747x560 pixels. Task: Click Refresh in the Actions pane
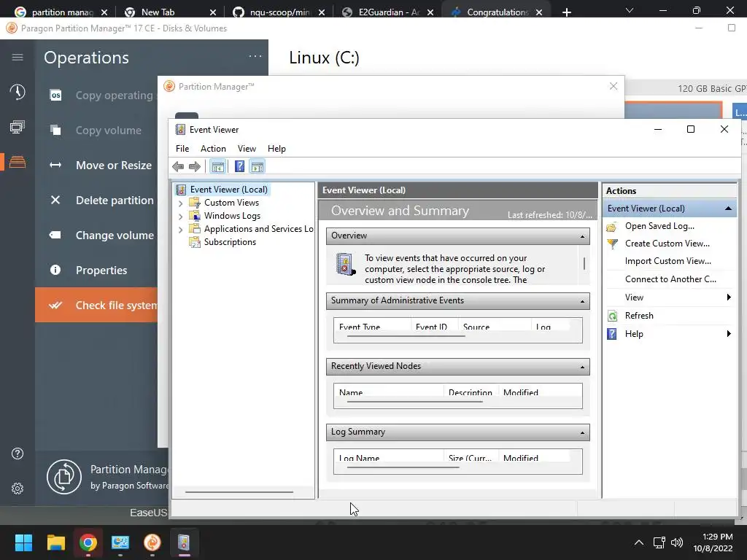pos(639,315)
